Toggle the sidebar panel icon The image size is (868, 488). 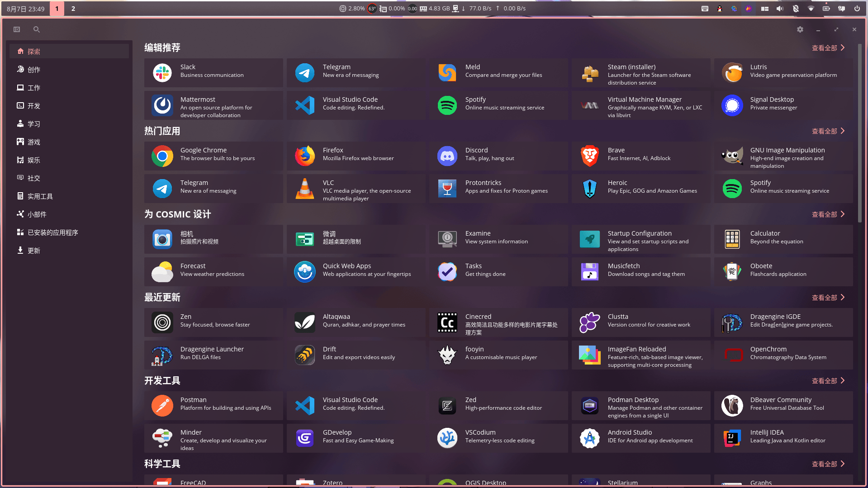pos(17,29)
